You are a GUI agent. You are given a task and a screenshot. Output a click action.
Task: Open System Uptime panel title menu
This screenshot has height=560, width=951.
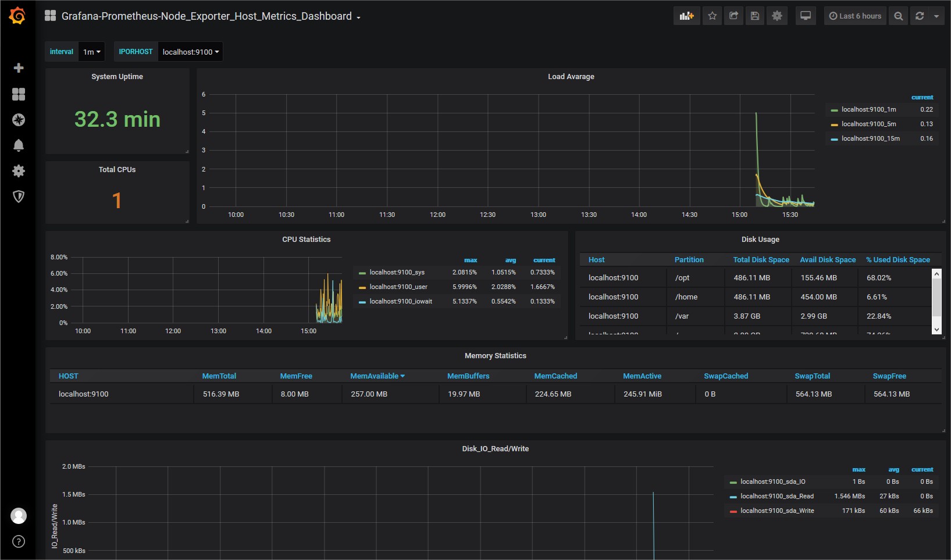tap(117, 77)
